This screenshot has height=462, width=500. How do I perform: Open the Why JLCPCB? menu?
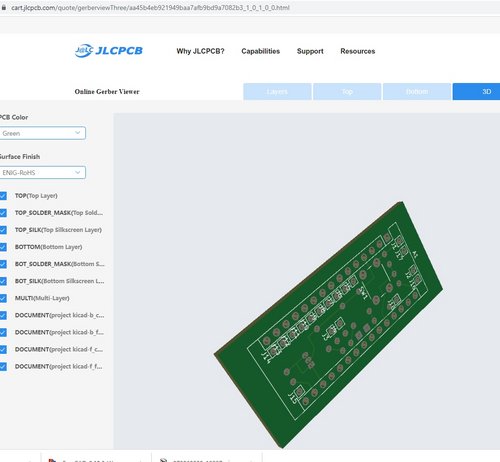[x=200, y=51]
